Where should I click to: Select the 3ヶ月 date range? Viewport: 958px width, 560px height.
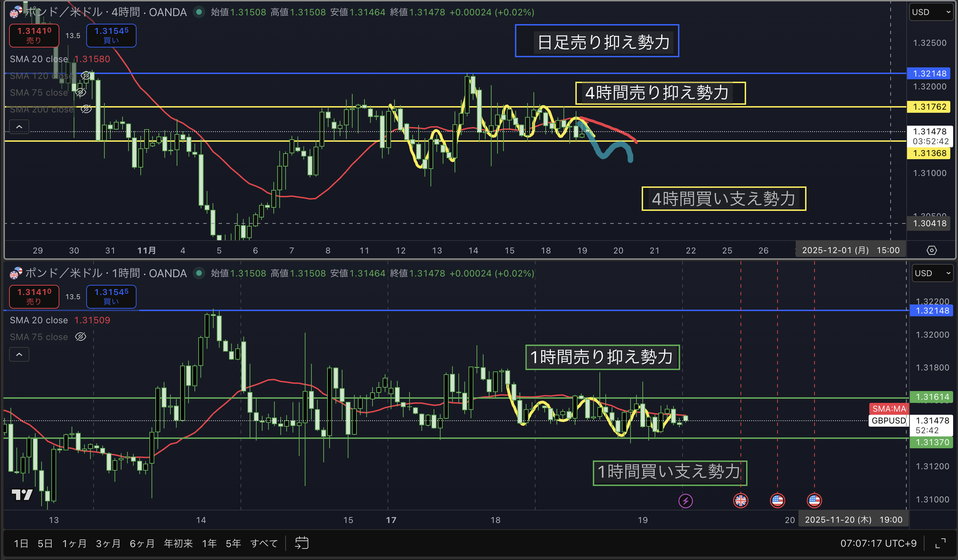point(108,543)
